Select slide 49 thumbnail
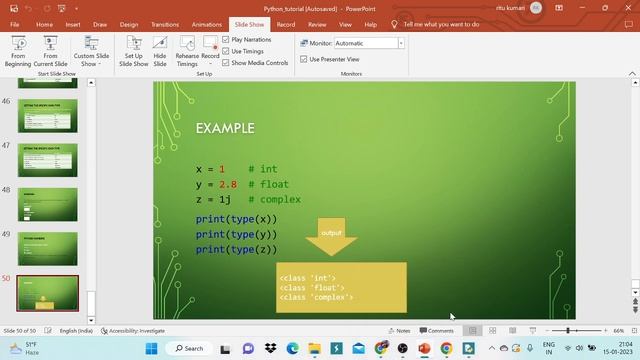The image size is (640, 360). coord(48,249)
